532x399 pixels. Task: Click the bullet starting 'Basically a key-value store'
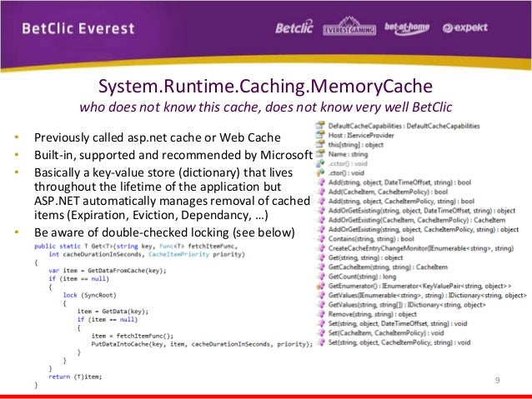click(172, 193)
